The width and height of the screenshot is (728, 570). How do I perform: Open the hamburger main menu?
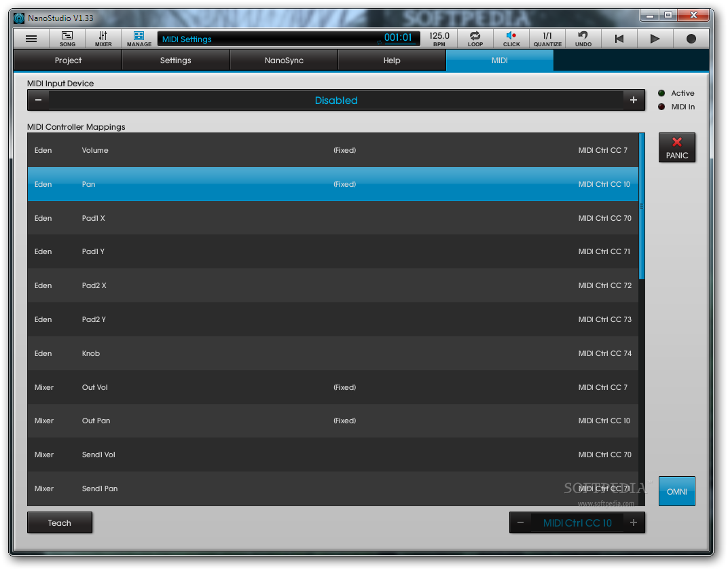(31, 39)
